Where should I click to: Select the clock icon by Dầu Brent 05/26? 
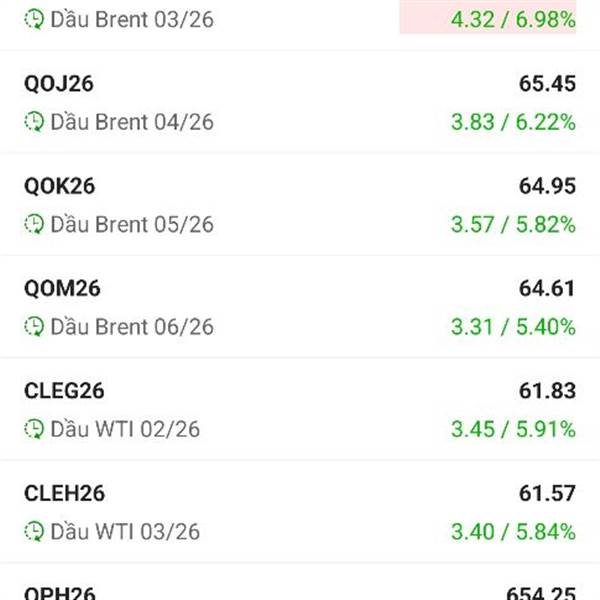coord(34,224)
